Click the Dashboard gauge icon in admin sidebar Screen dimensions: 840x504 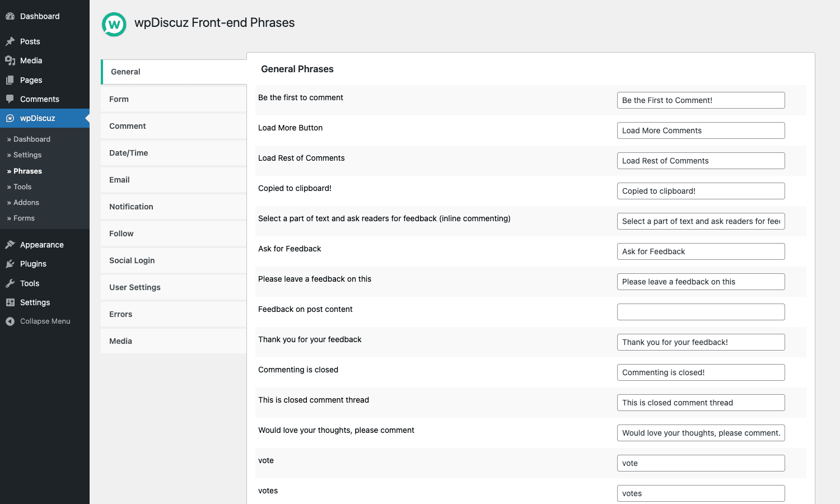pos(10,16)
